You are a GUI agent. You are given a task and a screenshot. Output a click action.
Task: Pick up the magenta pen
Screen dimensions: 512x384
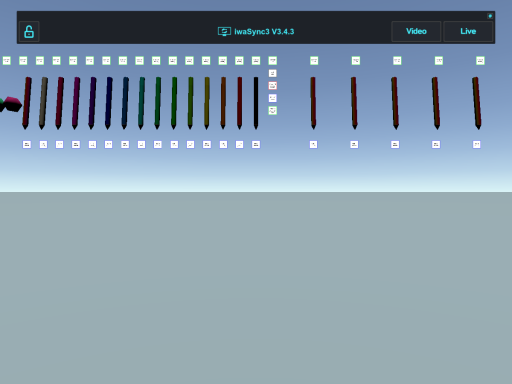click(x=76, y=103)
